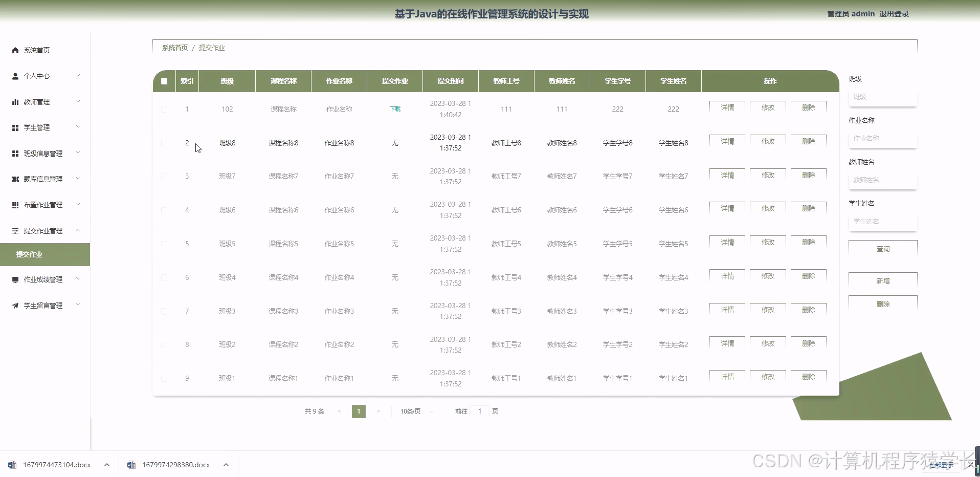Image resolution: width=980 pixels, height=477 pixels.
Task: Click the ticket icon for 题库信息管理
Action: pos(15,179)
